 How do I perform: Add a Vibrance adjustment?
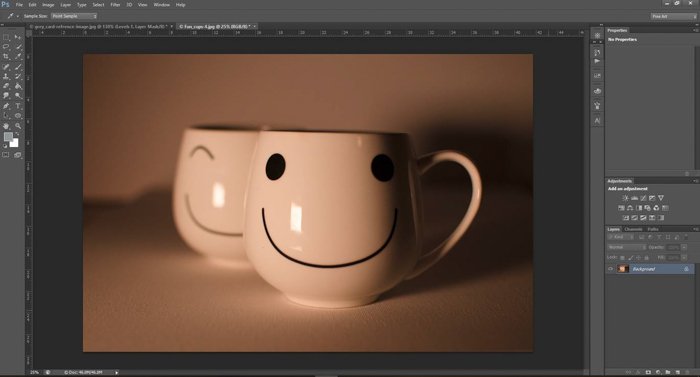point(661,198)
